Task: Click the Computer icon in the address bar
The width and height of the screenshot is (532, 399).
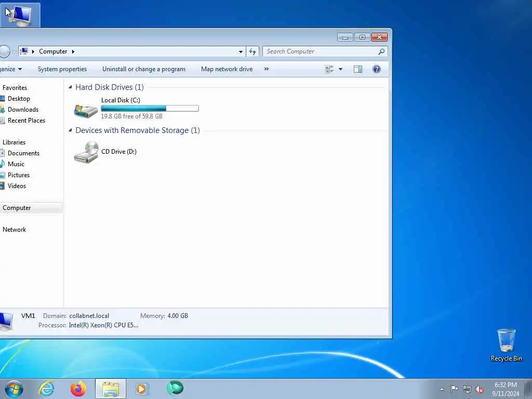Action: click(x=24, y=51)
